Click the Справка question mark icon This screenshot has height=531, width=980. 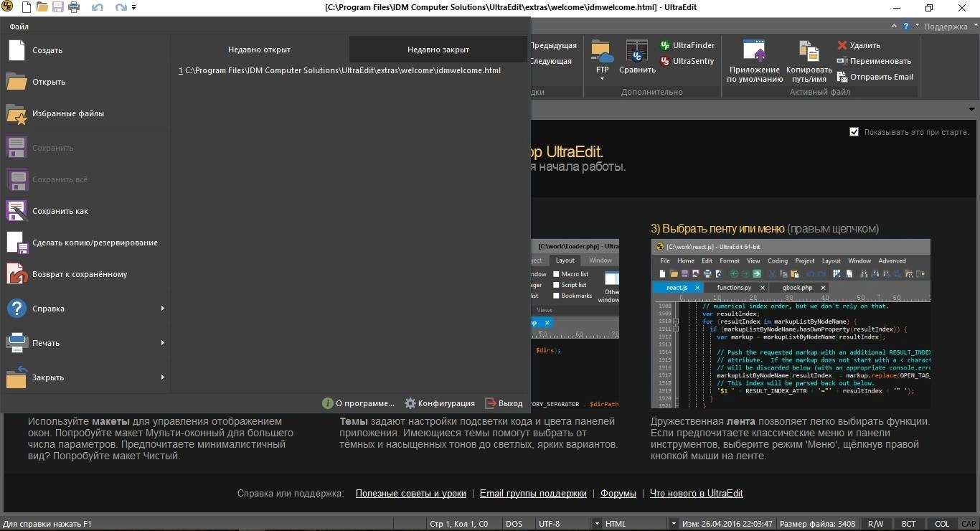(17, 309)
